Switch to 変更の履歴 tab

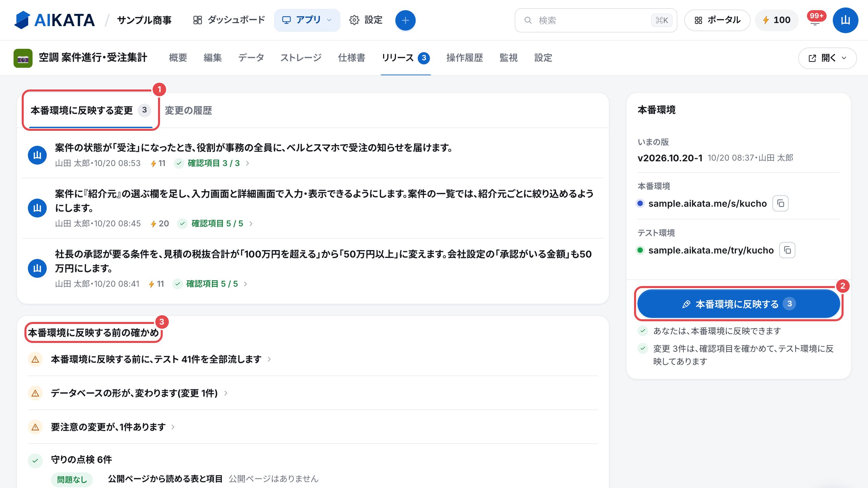tap(188, 110)
